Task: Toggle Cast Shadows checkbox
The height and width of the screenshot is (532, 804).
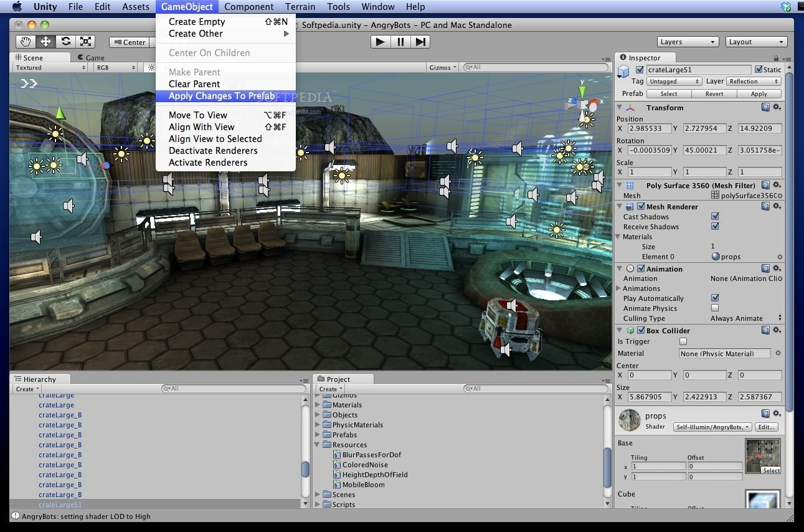Action: point(715,217)
